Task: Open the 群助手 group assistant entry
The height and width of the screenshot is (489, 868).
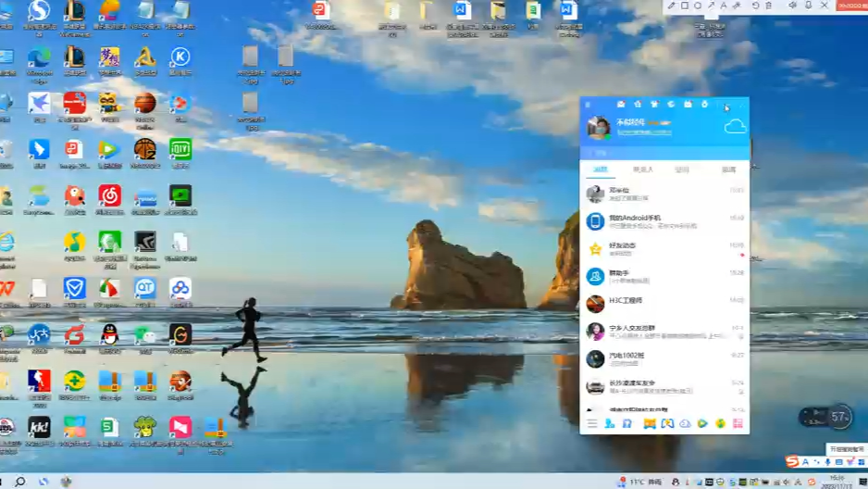Action: click(664, 276)
